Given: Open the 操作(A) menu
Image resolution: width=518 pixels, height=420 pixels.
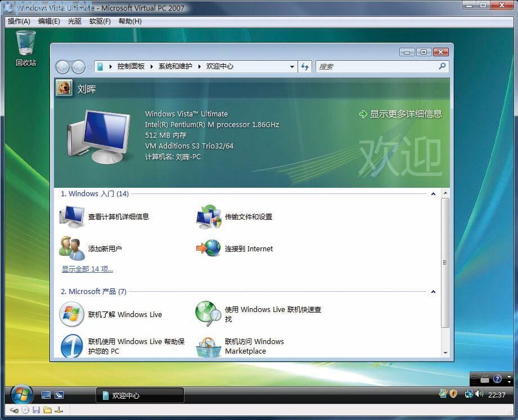Looking at the screenshot, I should (x=19, y=21).
